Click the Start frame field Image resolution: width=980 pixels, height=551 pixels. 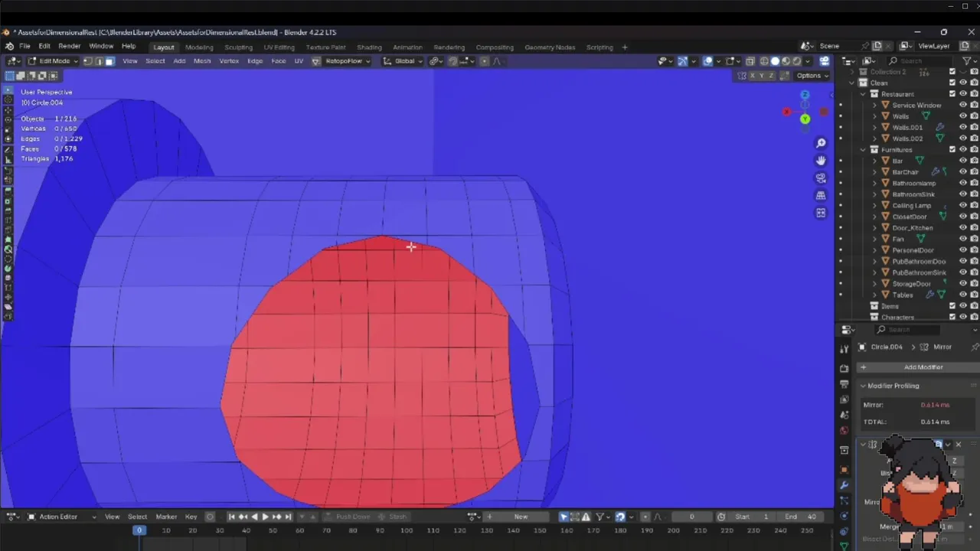pyautogui.click(x=753, y=517)
